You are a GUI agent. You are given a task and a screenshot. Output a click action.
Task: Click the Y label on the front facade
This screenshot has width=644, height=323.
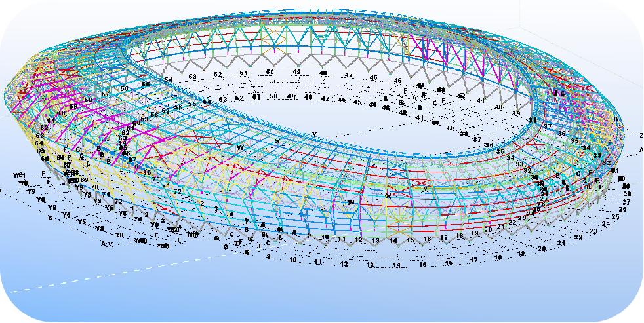(x=425, y=189)
